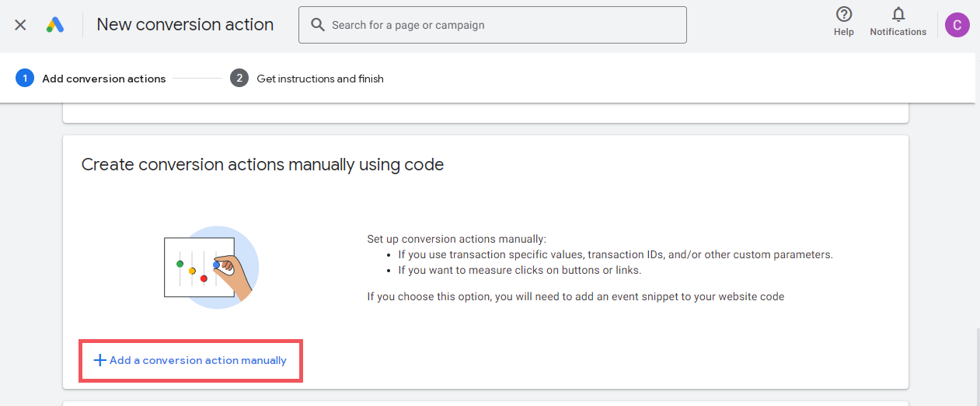Click the page's vertical scrollbar
The image size is (980, 406).
pyautogui.click(x=978, y=366)
